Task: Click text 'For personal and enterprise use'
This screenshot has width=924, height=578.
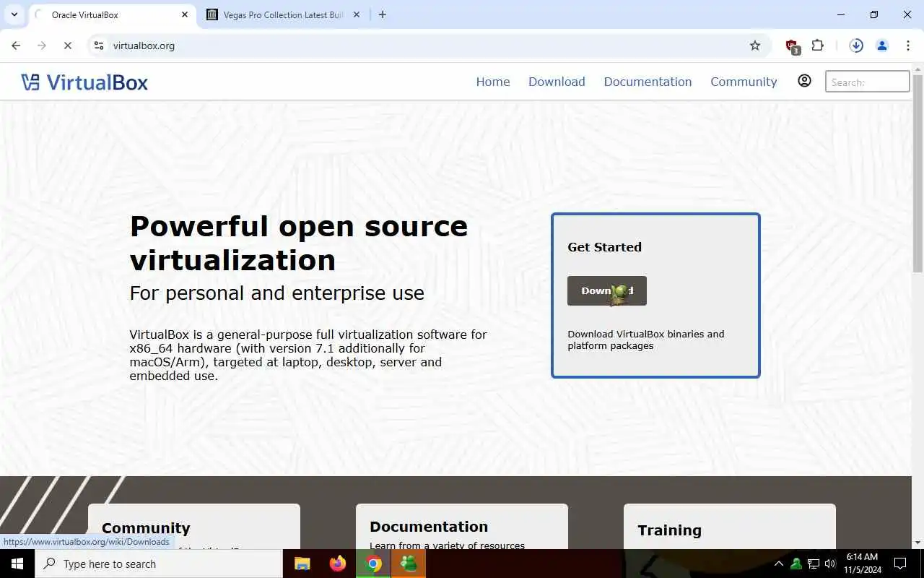Action: click(x=277, y=293)
